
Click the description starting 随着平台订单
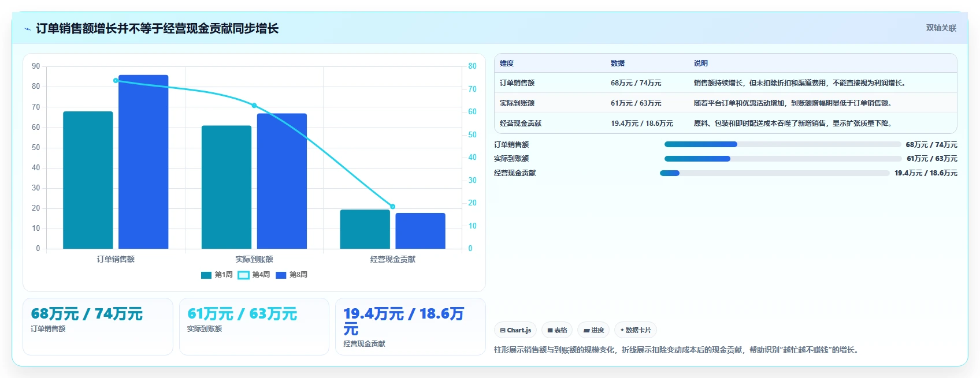pyautogui.click(x=793, y=103)
